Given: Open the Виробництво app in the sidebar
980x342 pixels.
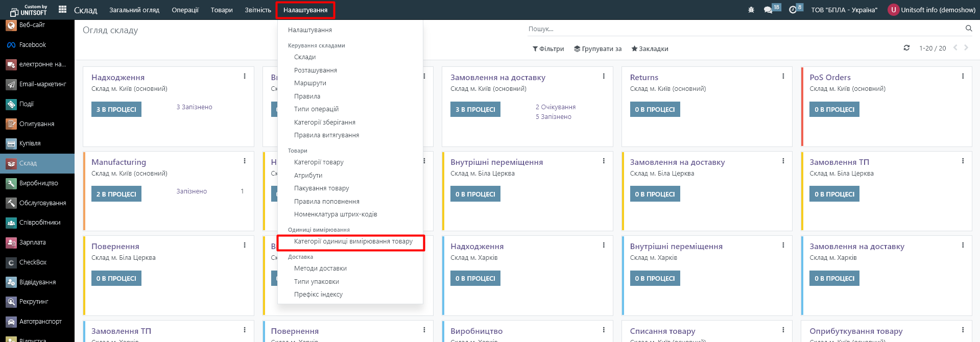Looking at the screenshot, I should coord(38,183).
